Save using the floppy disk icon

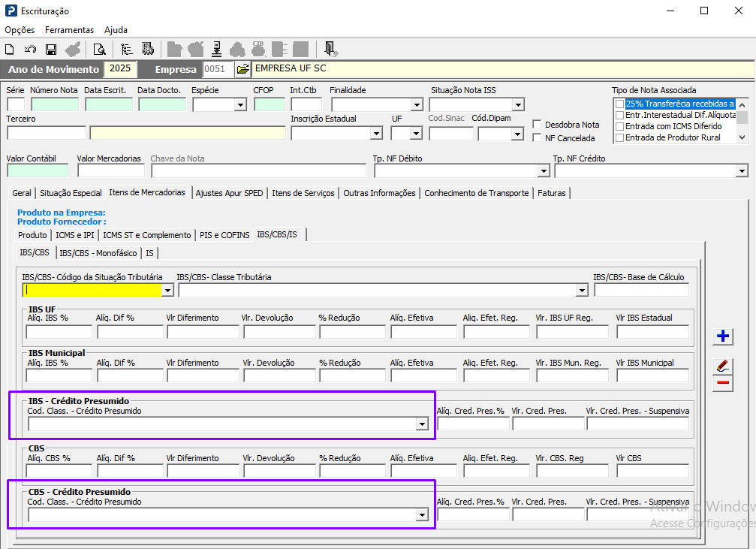(x=51, y=50)
